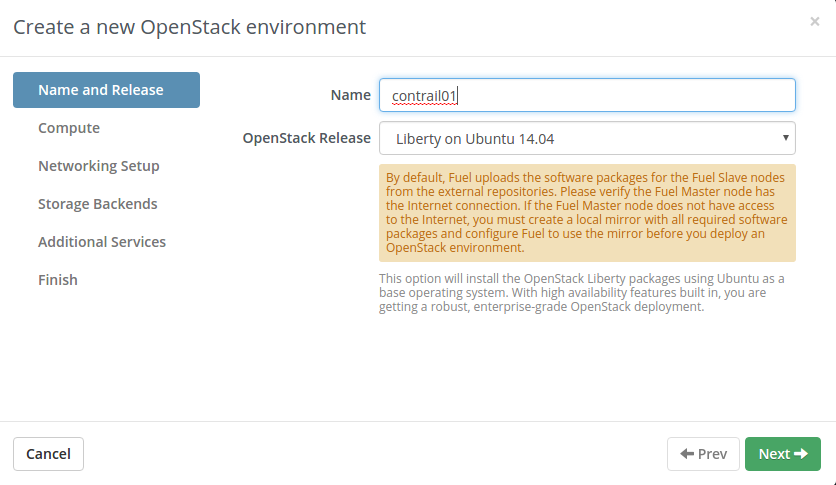This screenshot has height=485, width=836.
Task: Click the Cancel button
Action: 49,454
